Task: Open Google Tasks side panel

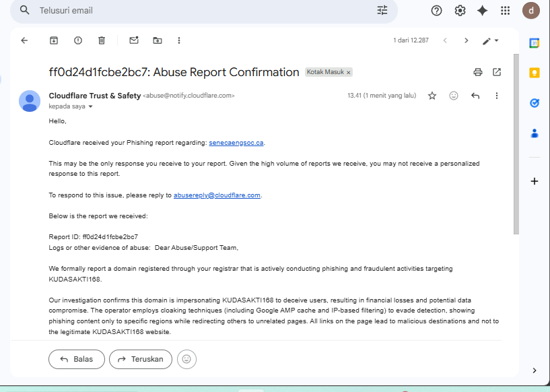Action: 535,103
